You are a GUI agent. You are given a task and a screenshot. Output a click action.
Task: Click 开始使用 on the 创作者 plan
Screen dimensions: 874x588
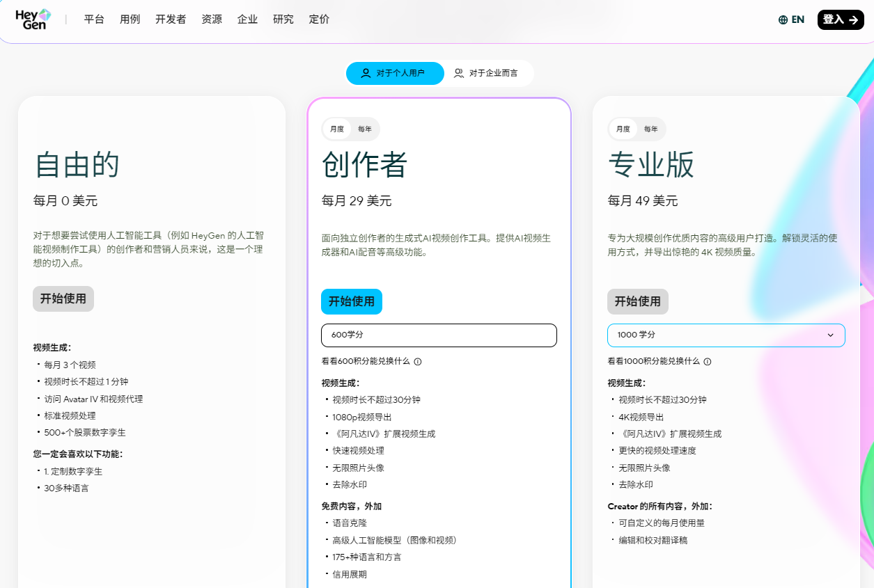pyautogui.click(x=352, y=301)
